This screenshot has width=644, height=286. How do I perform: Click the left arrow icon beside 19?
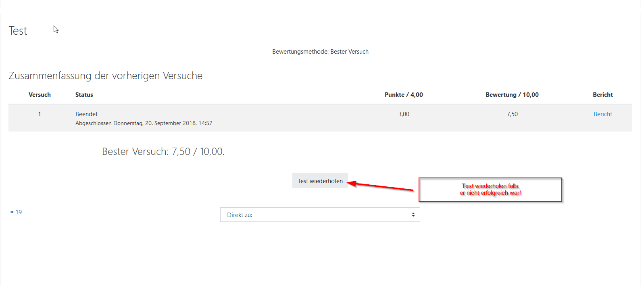point(11,212)
